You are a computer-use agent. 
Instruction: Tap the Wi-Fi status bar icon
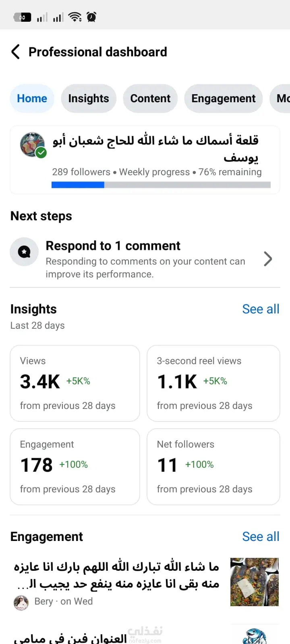click(75, 17)
